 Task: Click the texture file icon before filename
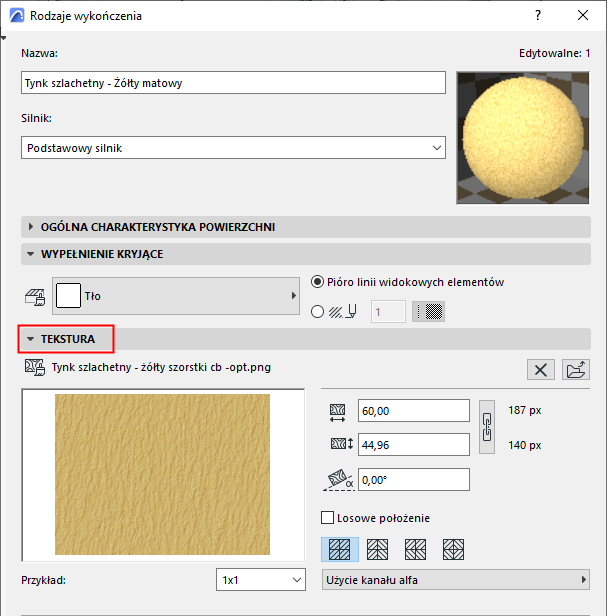click(x=35, y=367)
